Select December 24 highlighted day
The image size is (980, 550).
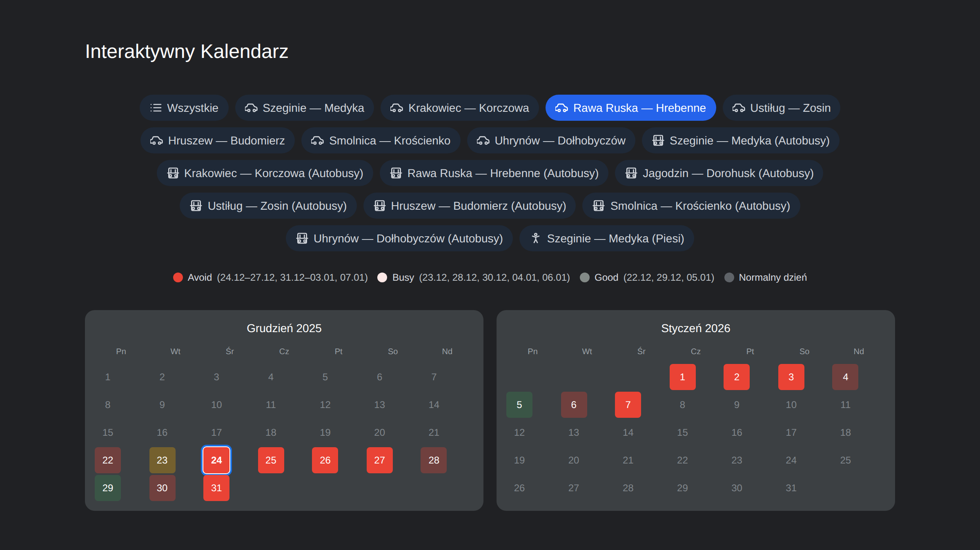216,460
